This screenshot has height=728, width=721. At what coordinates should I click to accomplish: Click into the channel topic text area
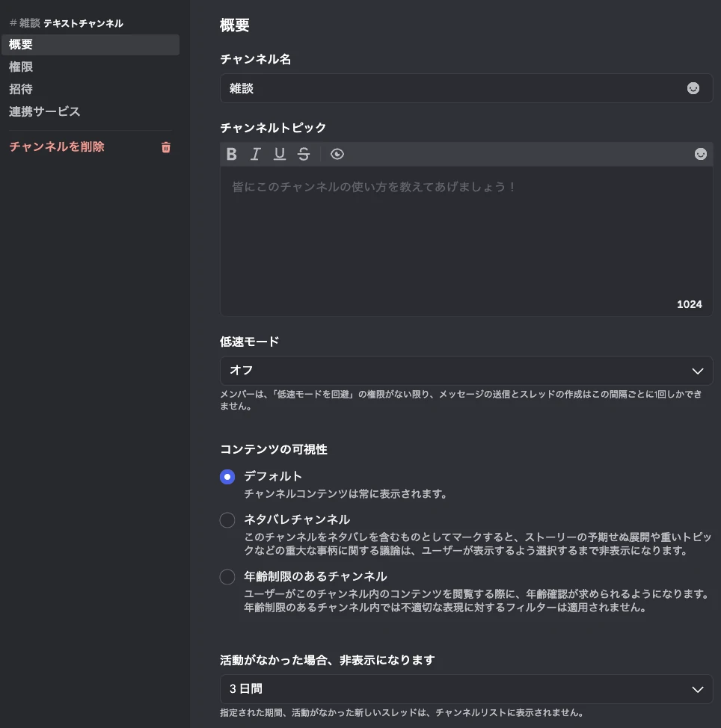467,241
